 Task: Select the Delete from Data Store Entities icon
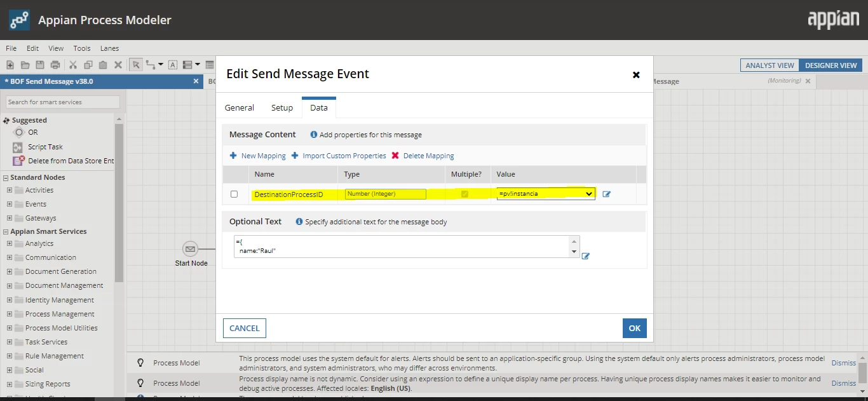(x=18, y=161)
